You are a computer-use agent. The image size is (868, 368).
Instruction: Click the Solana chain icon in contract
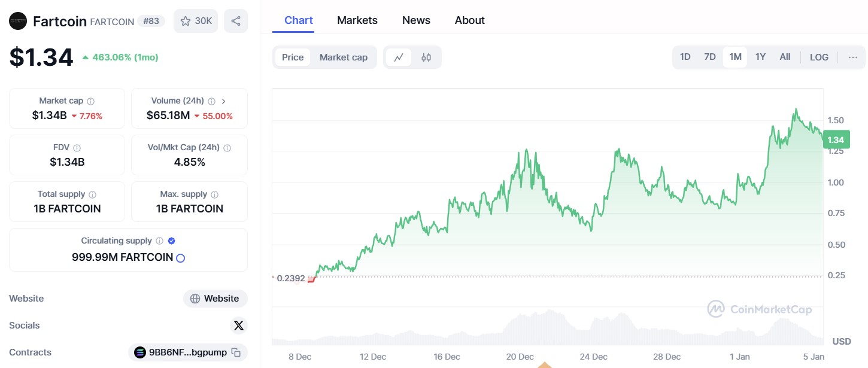tap(140, 352)
